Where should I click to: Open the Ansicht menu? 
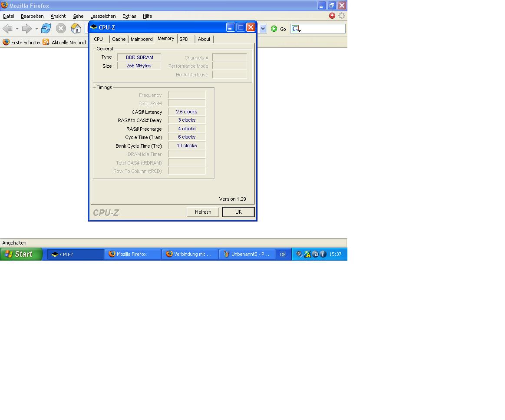tap(58, 16)
